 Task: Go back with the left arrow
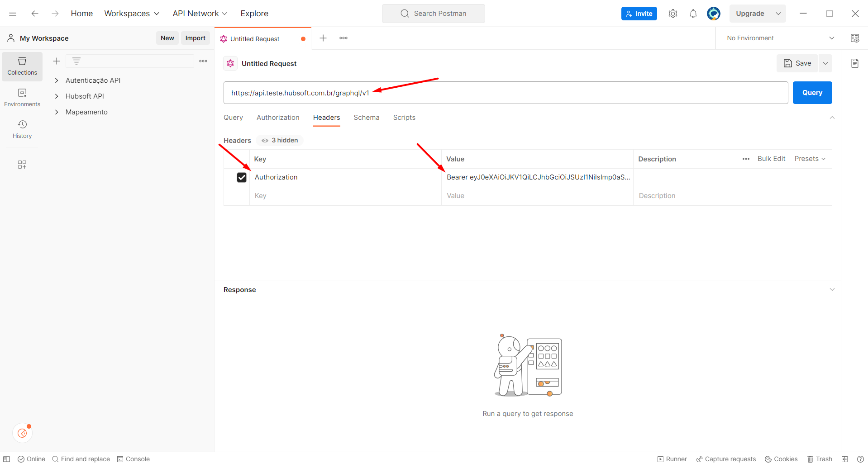coord(35,14)
